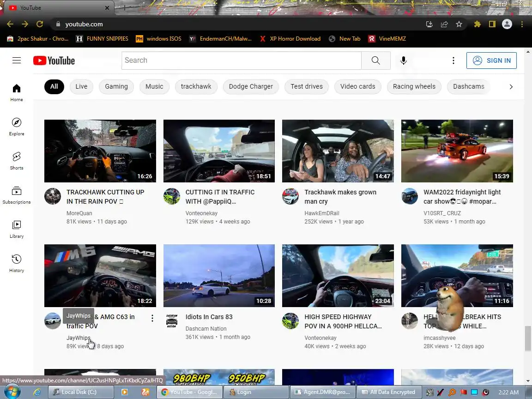Reload the page

40,24
